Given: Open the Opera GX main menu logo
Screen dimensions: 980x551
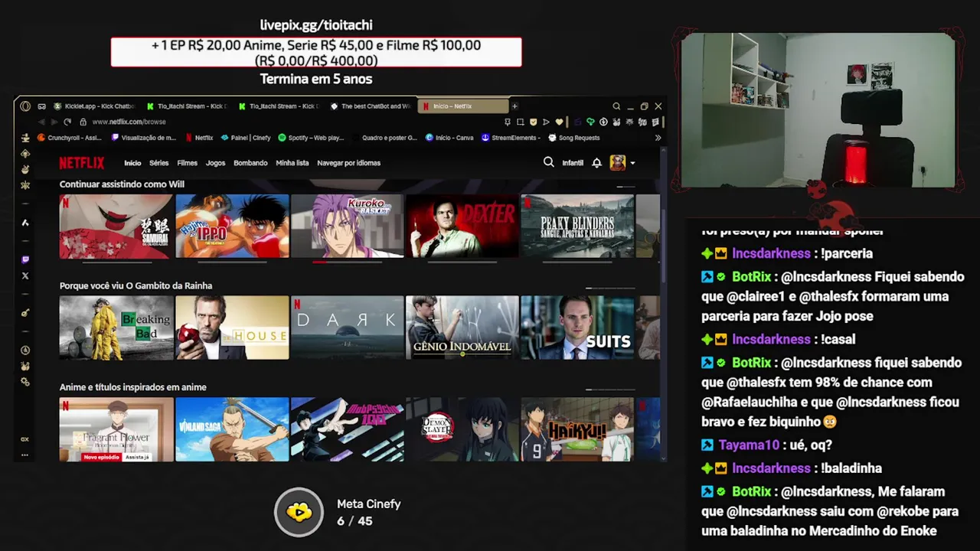Looking at the screenshot, I should click(25, 106).
